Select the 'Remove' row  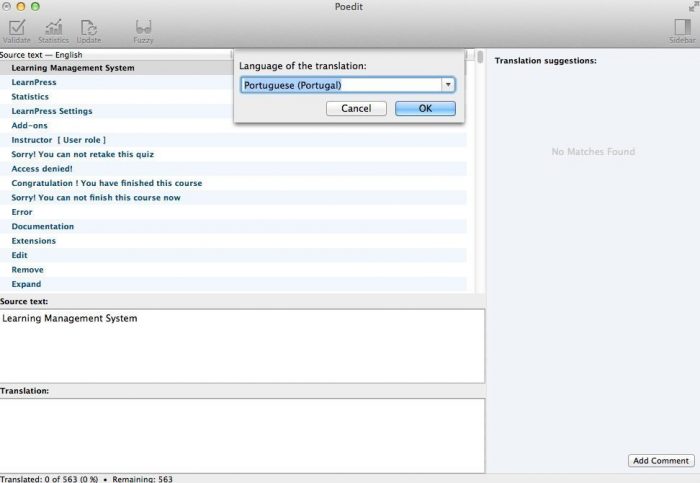(x=233, y=270)
